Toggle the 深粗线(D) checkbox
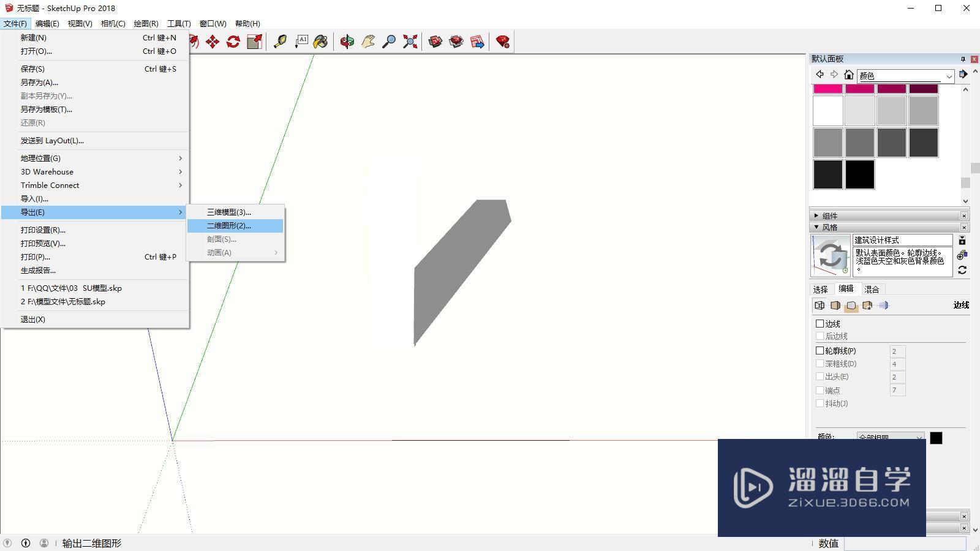 point(820,364)
